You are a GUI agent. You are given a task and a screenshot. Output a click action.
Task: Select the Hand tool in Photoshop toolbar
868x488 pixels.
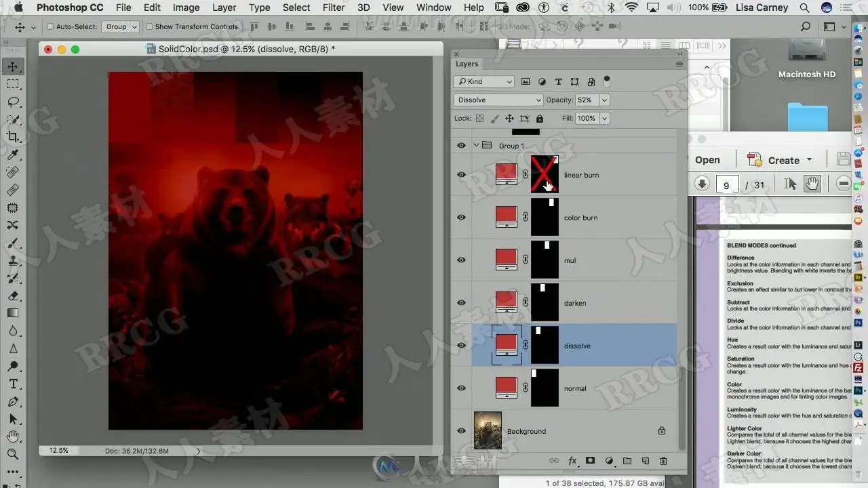click(13, 436)
